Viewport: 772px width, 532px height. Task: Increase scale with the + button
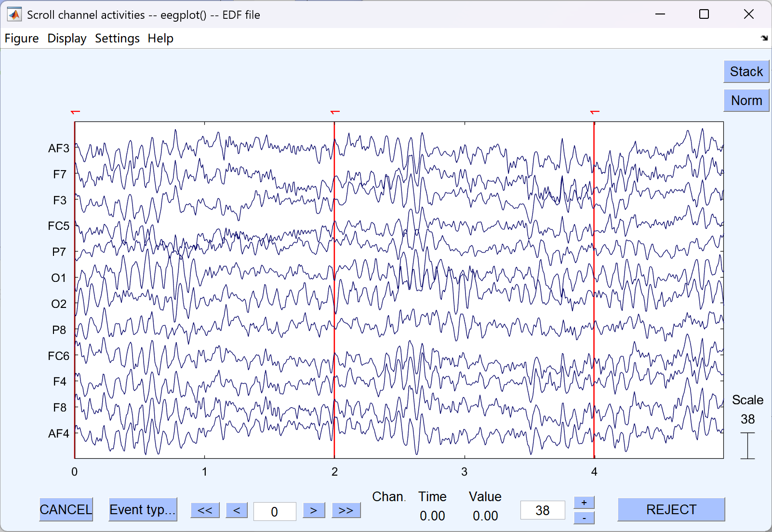[584, 503]
